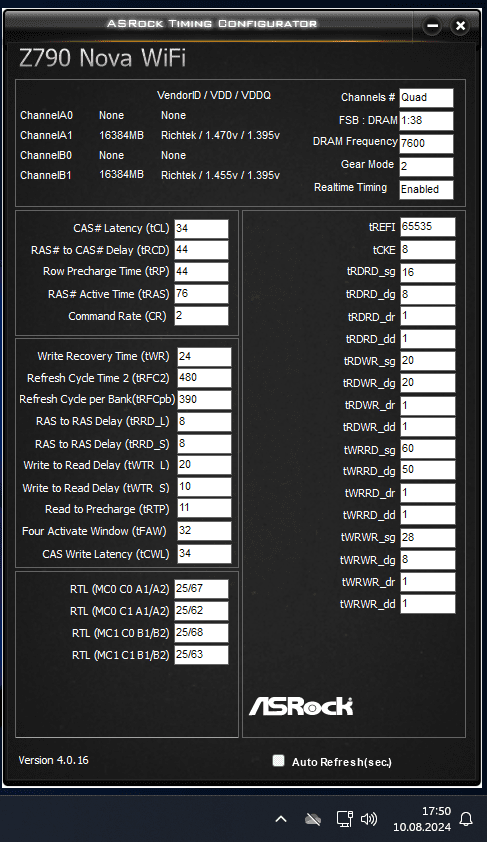
Task: Select the tCKE value field
Action: coord(428,250)
